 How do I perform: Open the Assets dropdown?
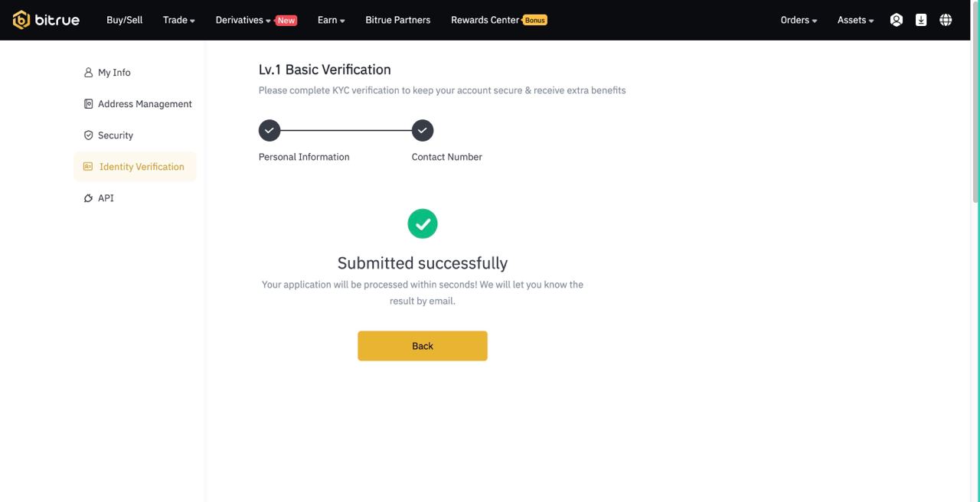pyautogui.click(x=855, y=20)
